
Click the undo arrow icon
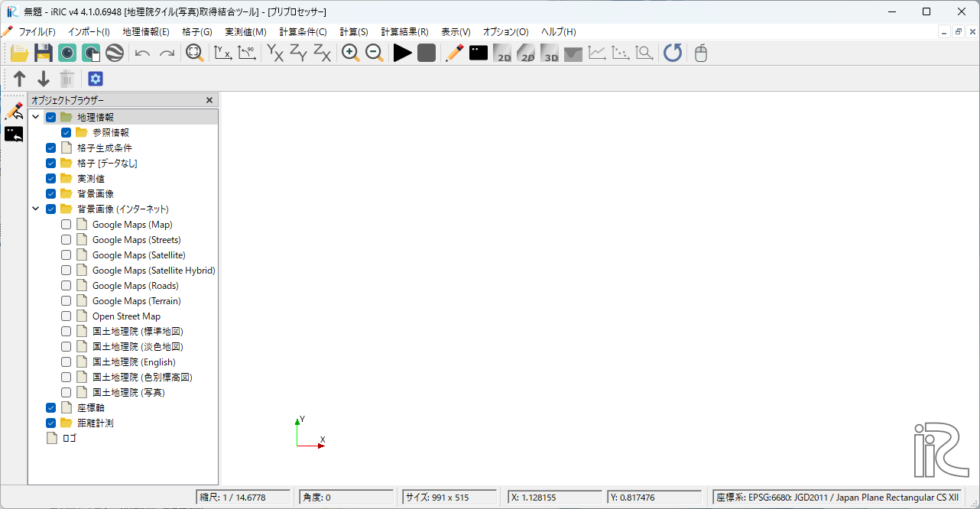142,53
